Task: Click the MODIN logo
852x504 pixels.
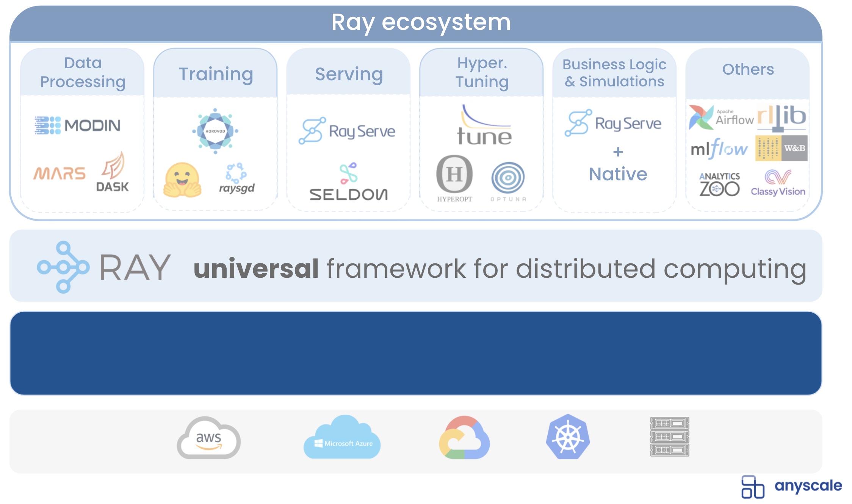Action: tap(77, 125)
